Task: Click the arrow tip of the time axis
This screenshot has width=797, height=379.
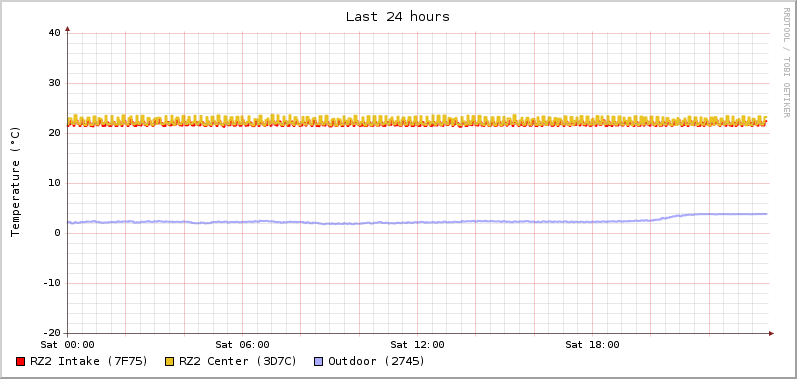Action: (x=772, y=333)
